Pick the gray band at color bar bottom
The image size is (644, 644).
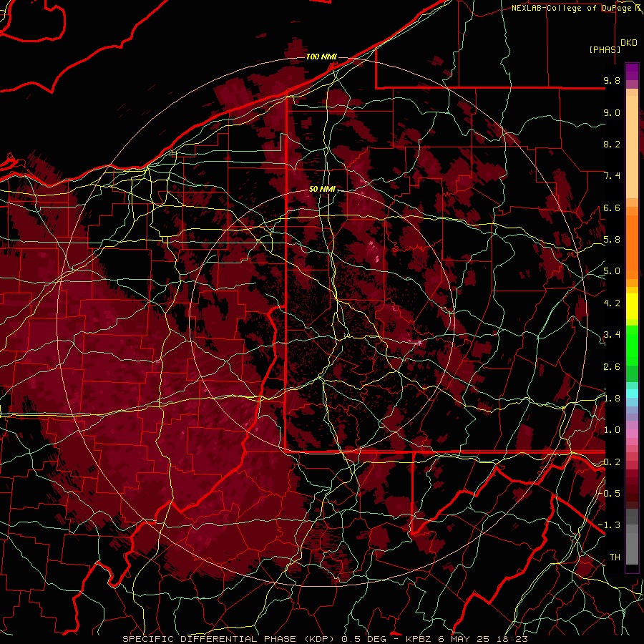(x=632, y=536)
